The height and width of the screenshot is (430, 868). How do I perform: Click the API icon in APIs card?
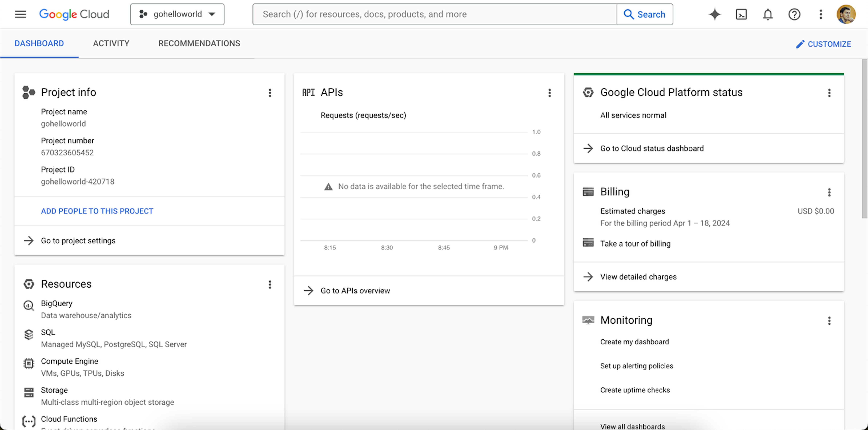308,92
